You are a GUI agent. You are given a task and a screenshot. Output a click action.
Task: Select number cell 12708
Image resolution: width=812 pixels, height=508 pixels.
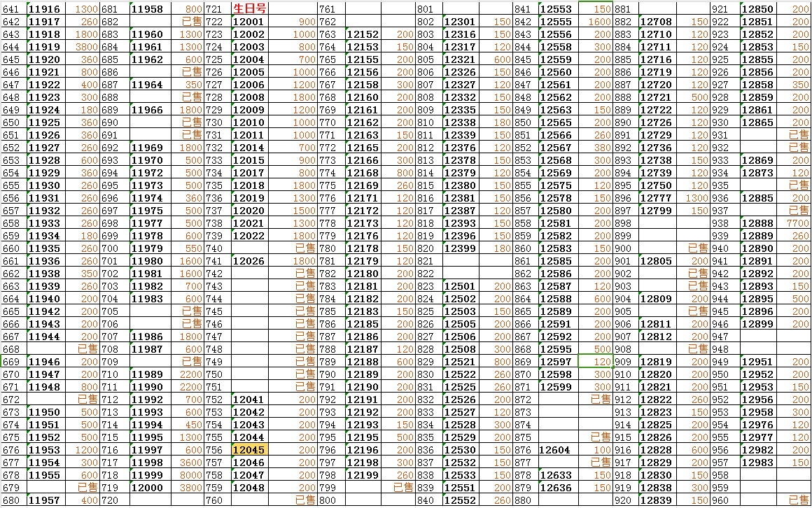click(657, 22)
